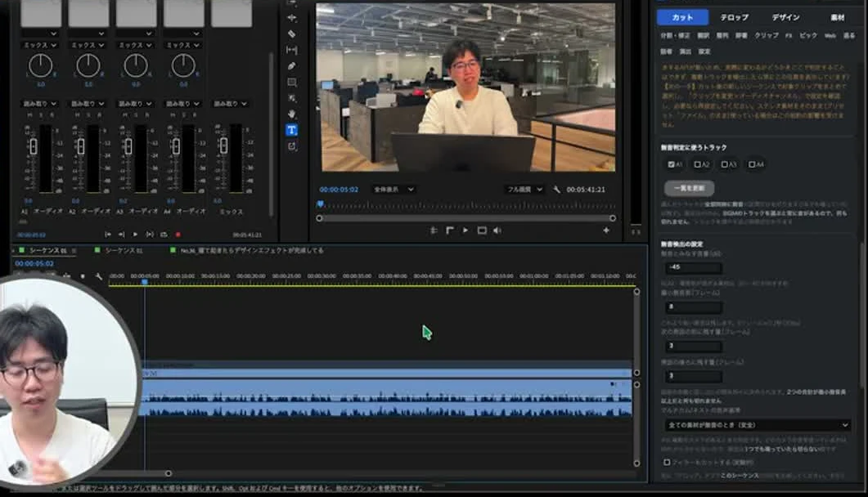Open A1 読み取り automation mode dropdown

pyautogui.click(x=40, y=103)
